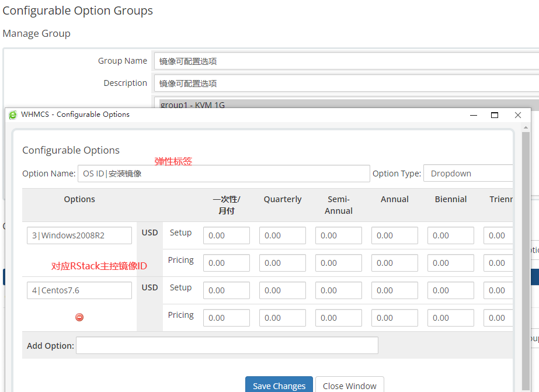539x392 pixels.
Task: Click Windows2008R2 Setup Biennial field
Action: point(451,235)
